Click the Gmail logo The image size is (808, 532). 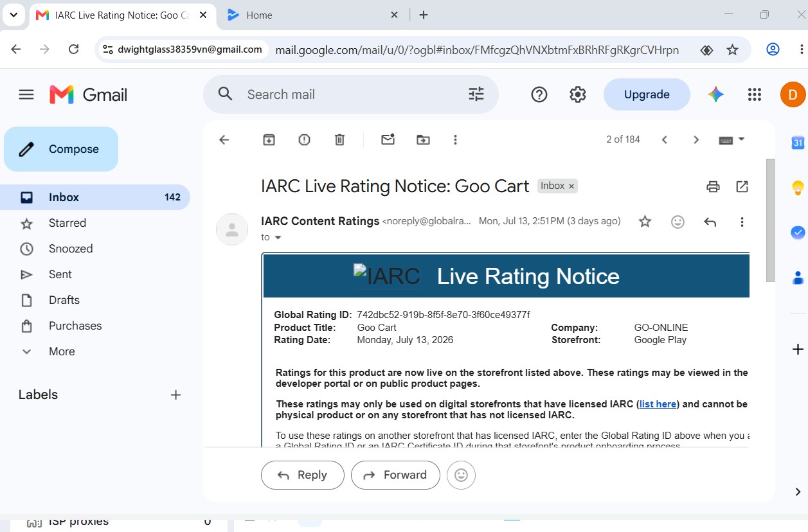(x=89, y=94)
